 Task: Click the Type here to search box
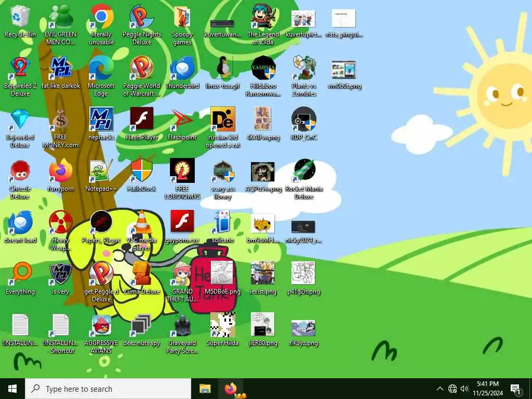(x=108, y=389)
